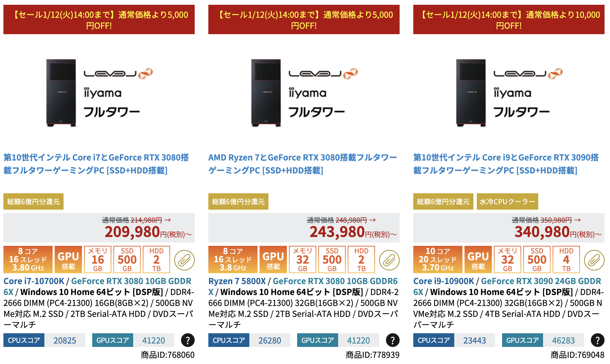This screenshot has width=610, height=364.
Task: Click the 209,980円 price box
Action: coord(99,228)
